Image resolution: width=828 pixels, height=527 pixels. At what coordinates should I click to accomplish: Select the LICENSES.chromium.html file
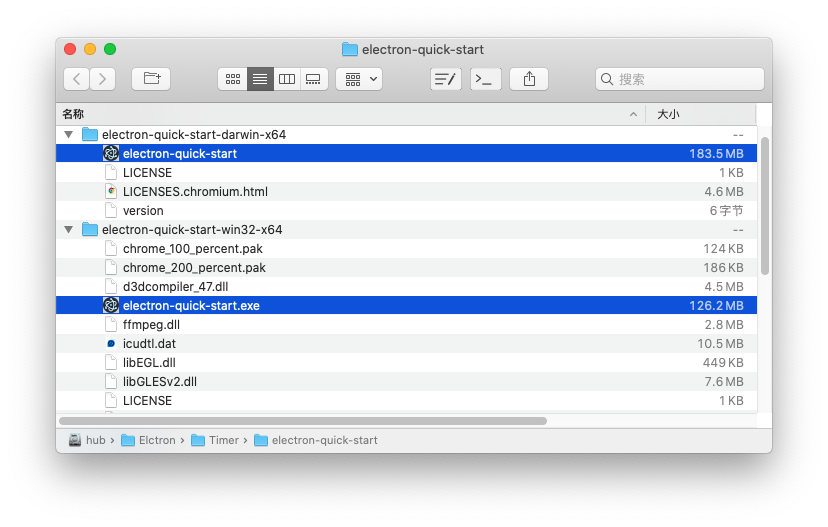[x=194, y=192]
